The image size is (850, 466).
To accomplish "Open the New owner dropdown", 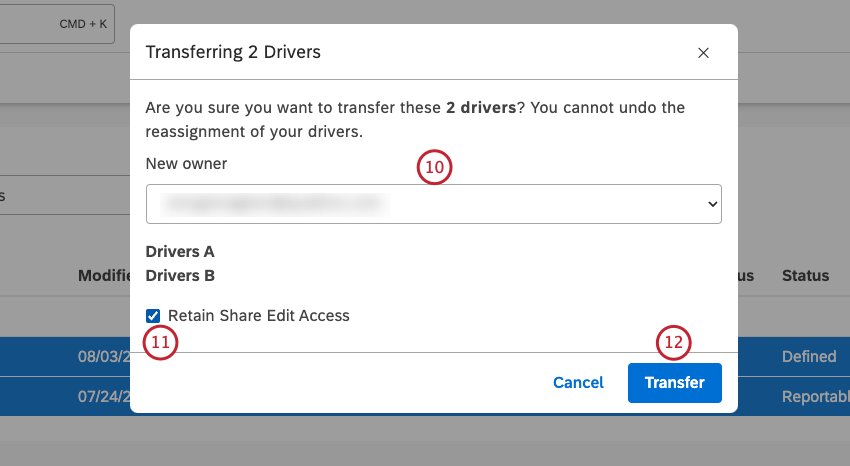I will [x=433, y=203].
